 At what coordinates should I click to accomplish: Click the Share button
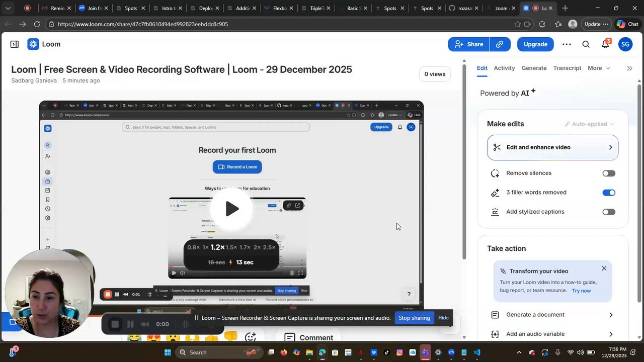click(469, 44)
